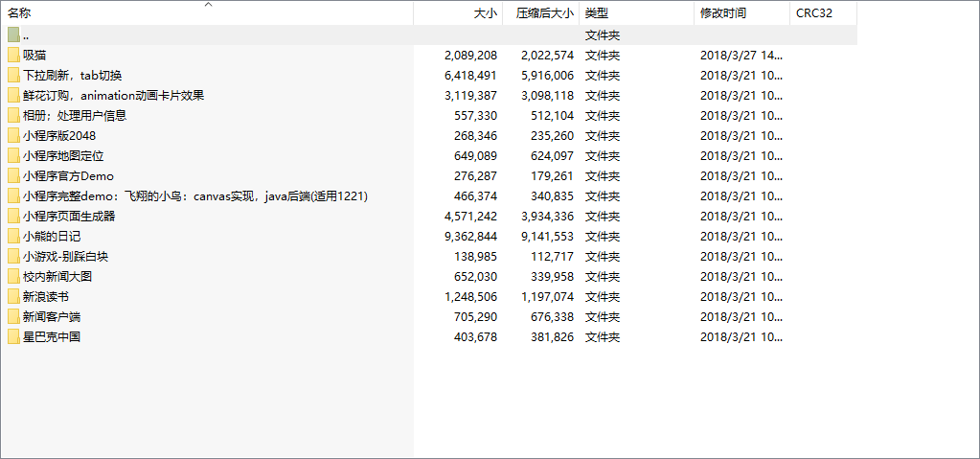Sort by the 类型 column header
Screen dimensions: 980x459
click(637, 13)
